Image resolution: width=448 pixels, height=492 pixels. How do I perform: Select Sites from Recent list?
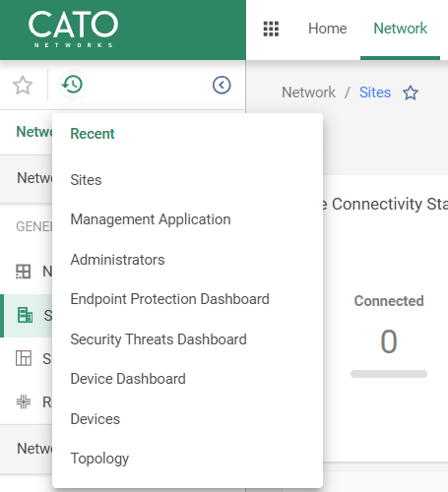(x=86, y=180)
